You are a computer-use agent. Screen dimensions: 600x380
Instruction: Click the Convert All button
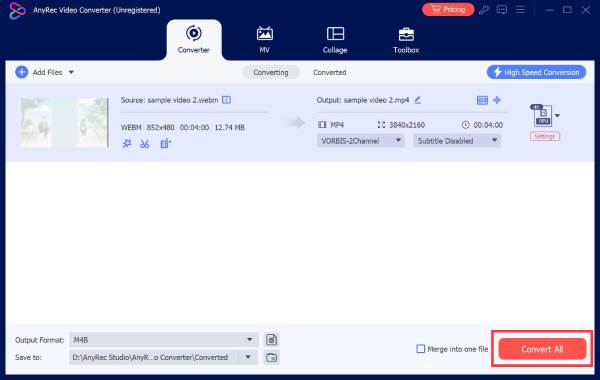(542, 349)
